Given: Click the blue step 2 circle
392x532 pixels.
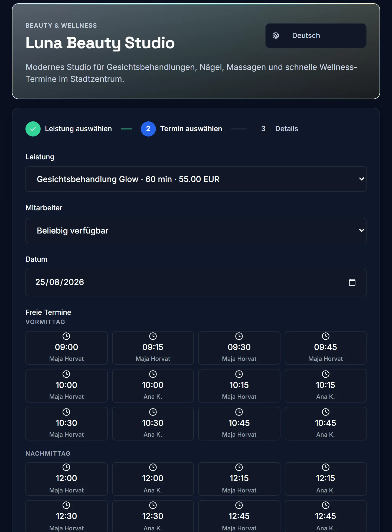Looking at the screenshot, I should pos(148,129).
